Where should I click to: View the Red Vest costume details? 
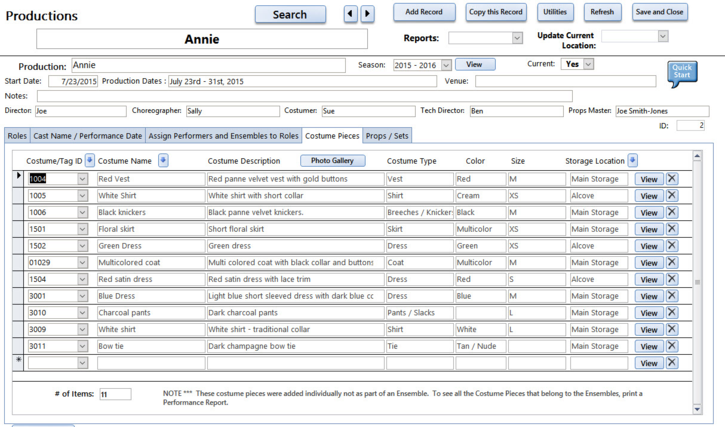649,179
